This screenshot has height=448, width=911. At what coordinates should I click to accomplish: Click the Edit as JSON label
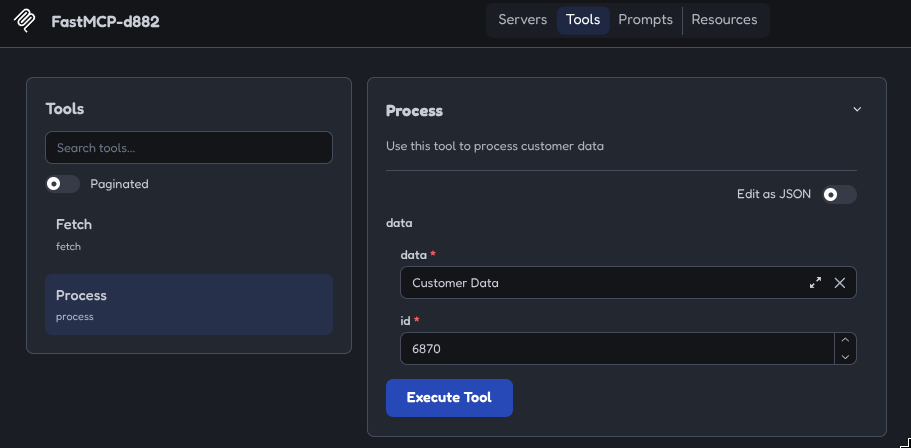774,195
